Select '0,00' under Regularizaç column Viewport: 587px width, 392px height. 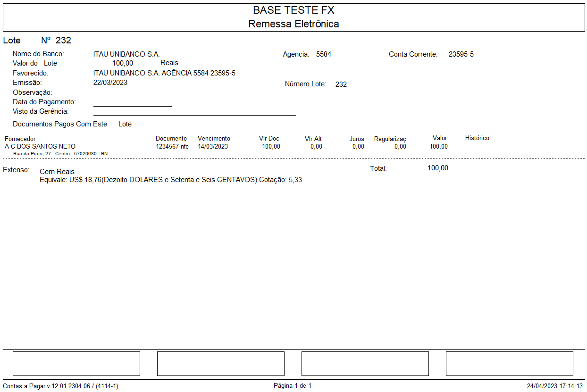(400, 147)
